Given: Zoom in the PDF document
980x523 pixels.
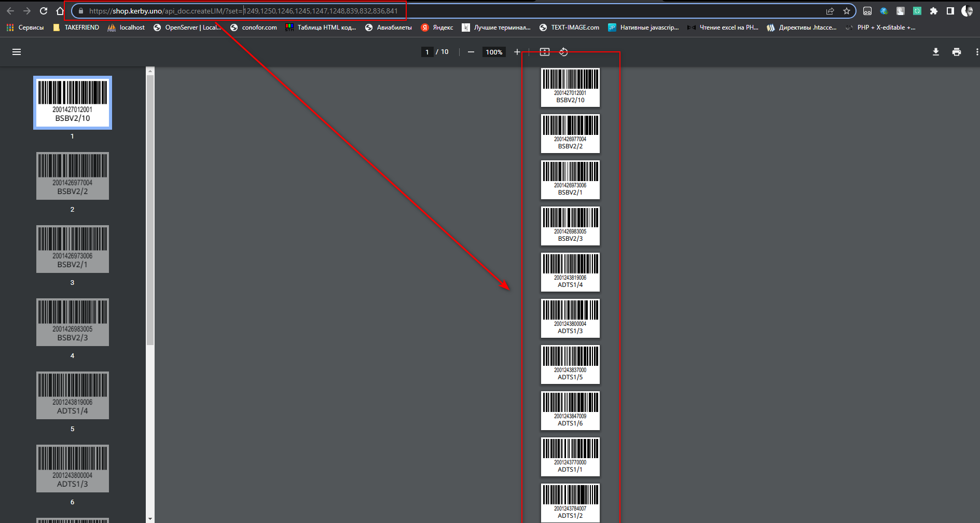Looking at the screenshot, I should coord(517,52).
